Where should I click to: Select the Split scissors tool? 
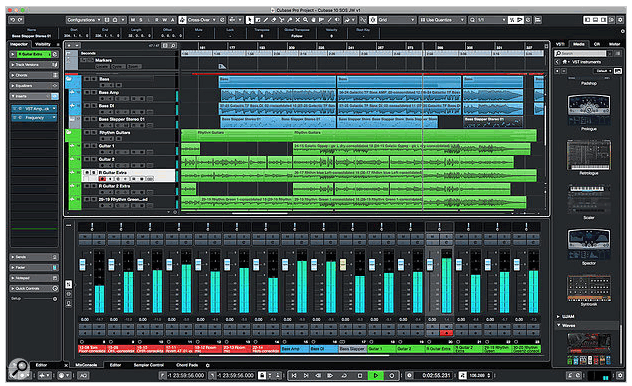coord(281,19)
